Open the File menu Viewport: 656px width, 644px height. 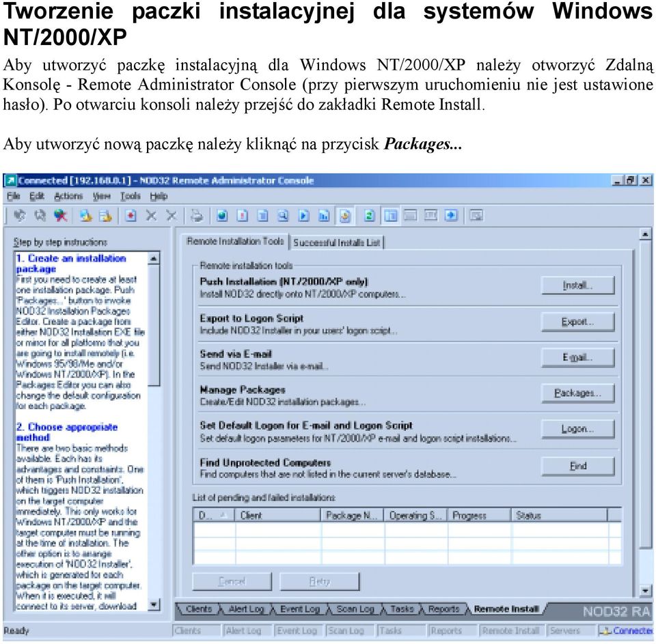coord(14,196)
